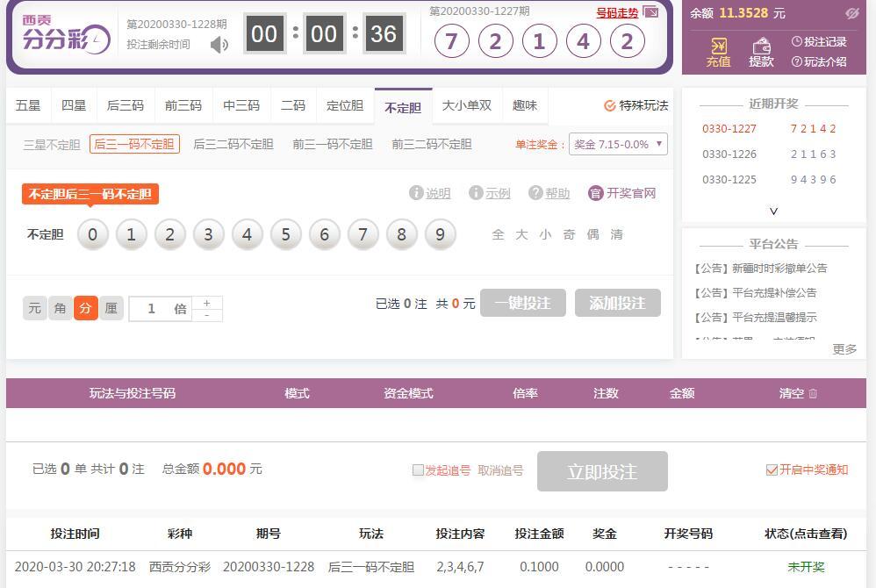Open 投注记录 betting records

[819, 41]
